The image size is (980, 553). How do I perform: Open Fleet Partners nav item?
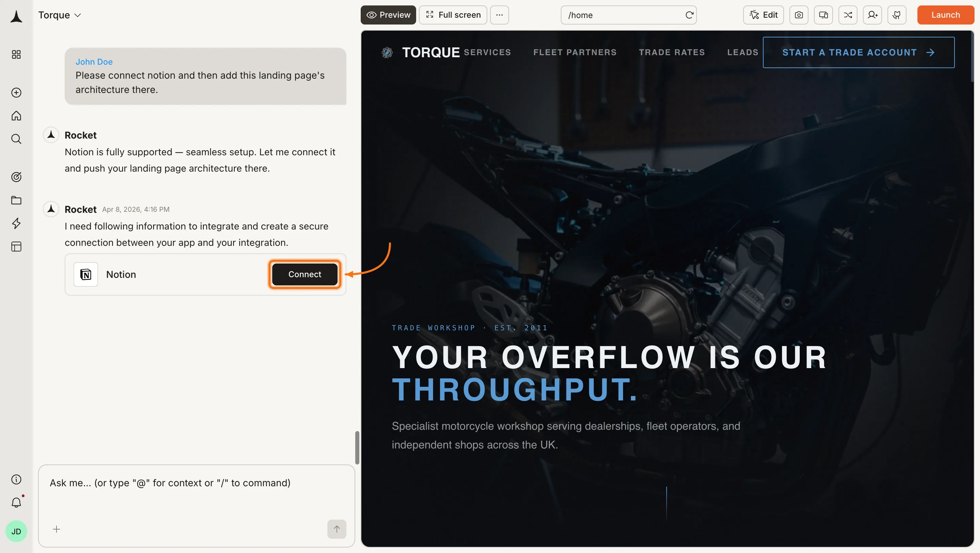tap(574, 52)
